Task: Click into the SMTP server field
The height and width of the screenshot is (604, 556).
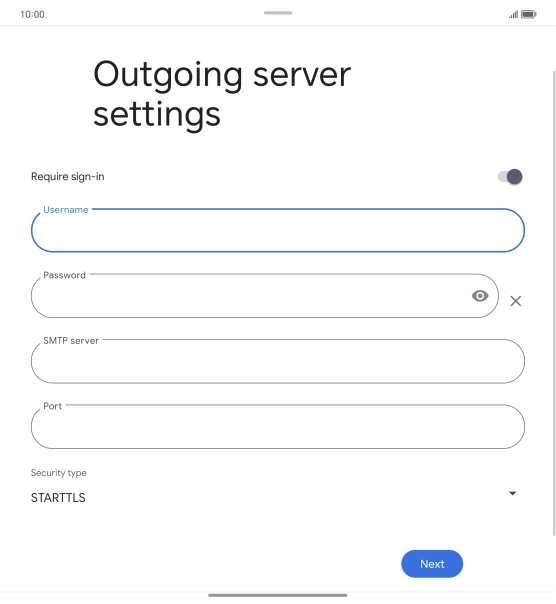Action: (x=277, y=361)
